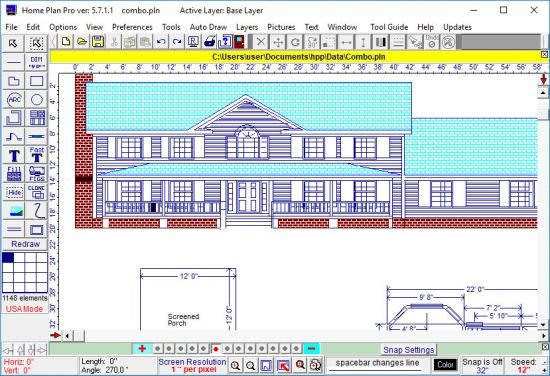Toggle Snap is Off setting
This screenshot has width=550, height=376.
(x=482, y=365)
